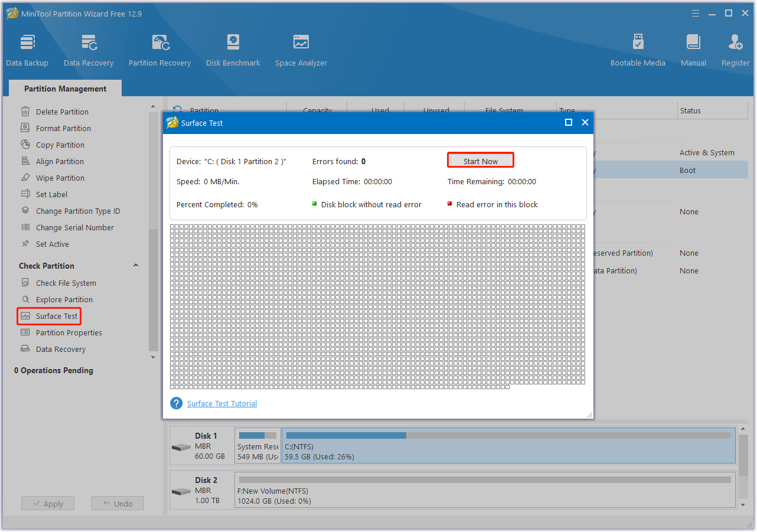The width and height of the screenshot is (757, 532).
Task: Select C:(NTFS) partition in disk map
Action: coord(509,446)
